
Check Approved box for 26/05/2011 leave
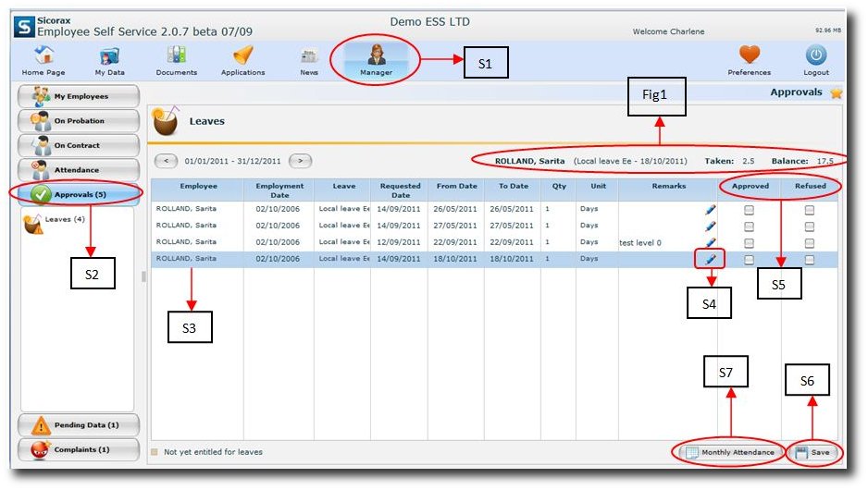[749, 210]
